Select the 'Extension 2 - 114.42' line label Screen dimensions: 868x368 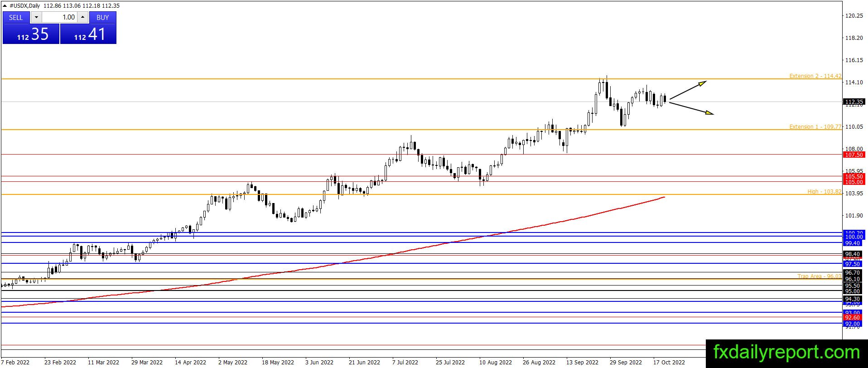pos(815,76)
